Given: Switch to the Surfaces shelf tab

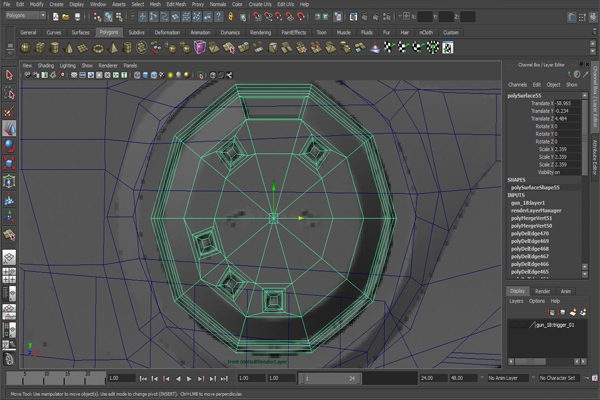Looking at the screenshot, I should pyautogui.click(x=80, y=33).
